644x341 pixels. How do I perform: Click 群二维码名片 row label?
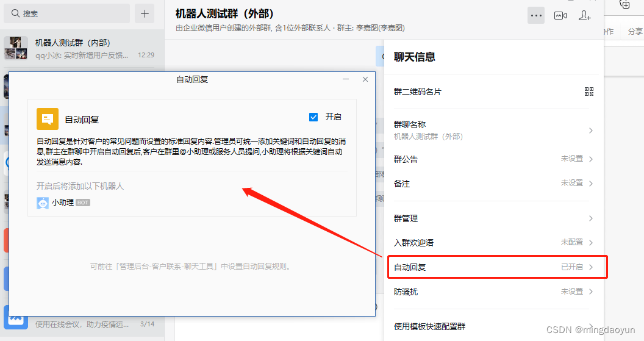(x=417, y=92)
